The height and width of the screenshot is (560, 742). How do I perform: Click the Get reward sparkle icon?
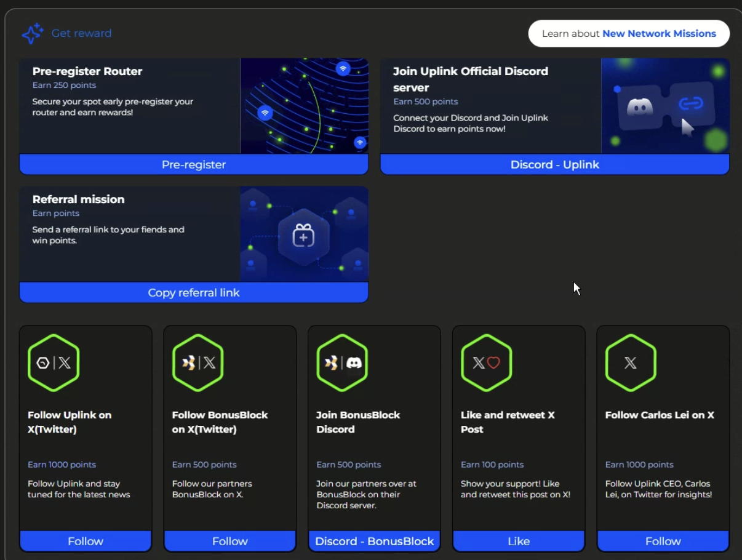tap(33, 33)
